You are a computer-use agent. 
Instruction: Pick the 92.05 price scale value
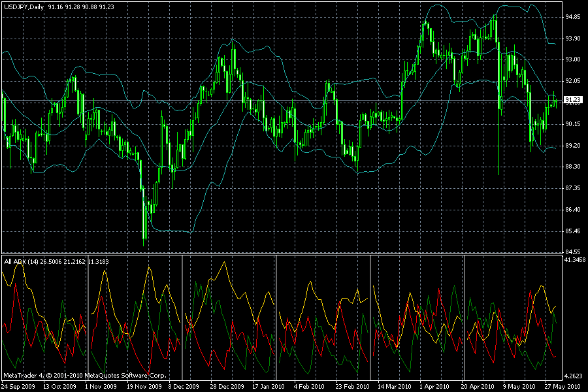click(x=573, y=80)
